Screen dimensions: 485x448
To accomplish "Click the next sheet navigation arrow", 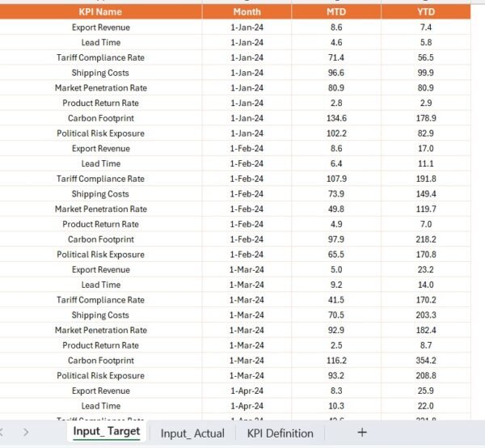I will (x=26, y=432).
